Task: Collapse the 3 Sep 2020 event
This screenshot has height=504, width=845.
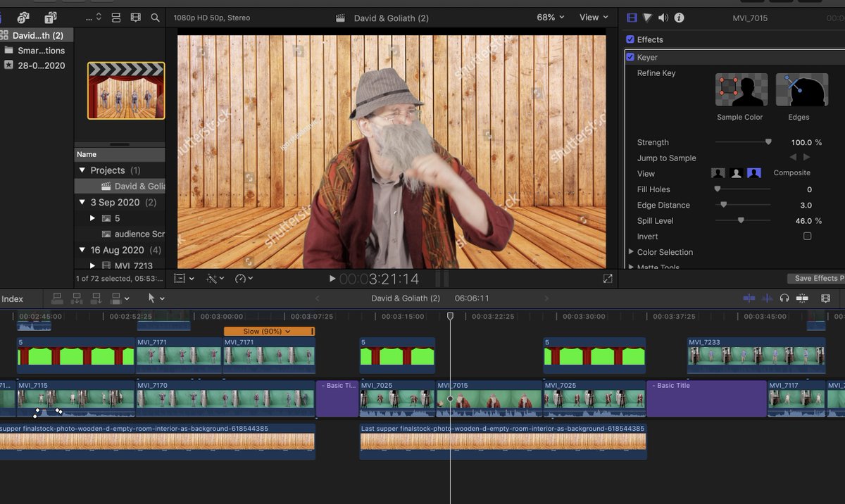Action: tap(82, 202)
